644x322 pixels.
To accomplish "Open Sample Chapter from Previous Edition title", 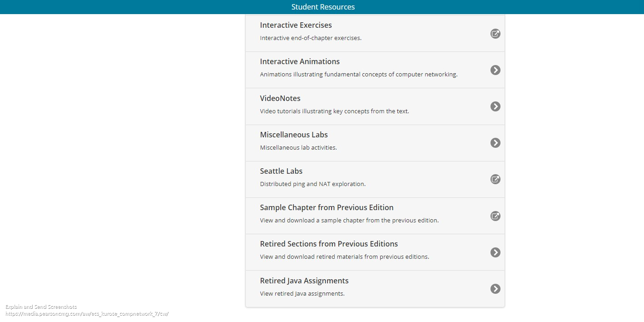I will [327, 207].
